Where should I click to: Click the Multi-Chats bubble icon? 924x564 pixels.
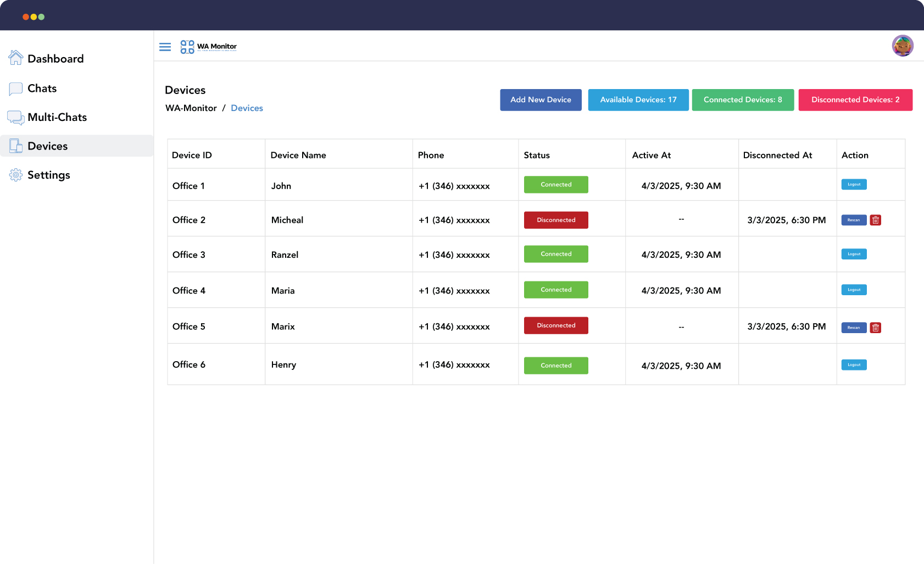(16, 117)
